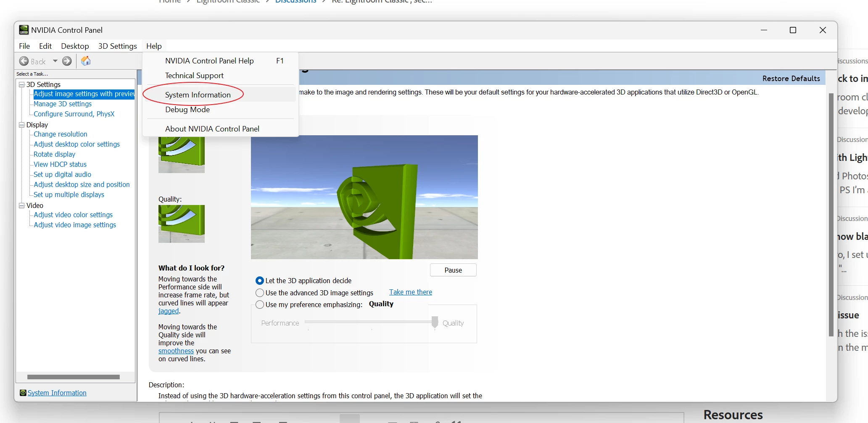This screenshot has width=868, height=423.
Task: Minimize the NVIDIA Control Panel window
Action: click(x=764, y=30)
